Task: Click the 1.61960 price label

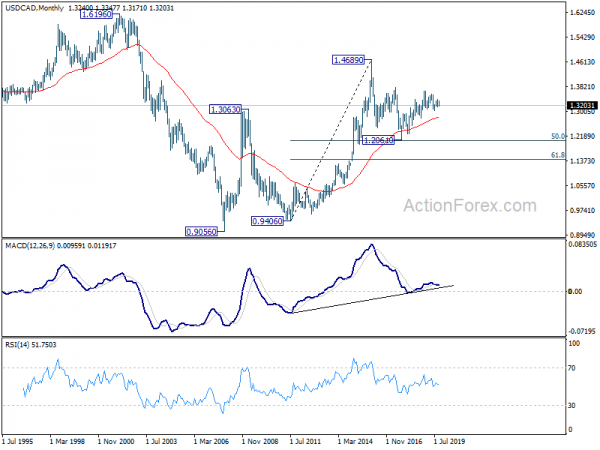Action: (97, 15)
